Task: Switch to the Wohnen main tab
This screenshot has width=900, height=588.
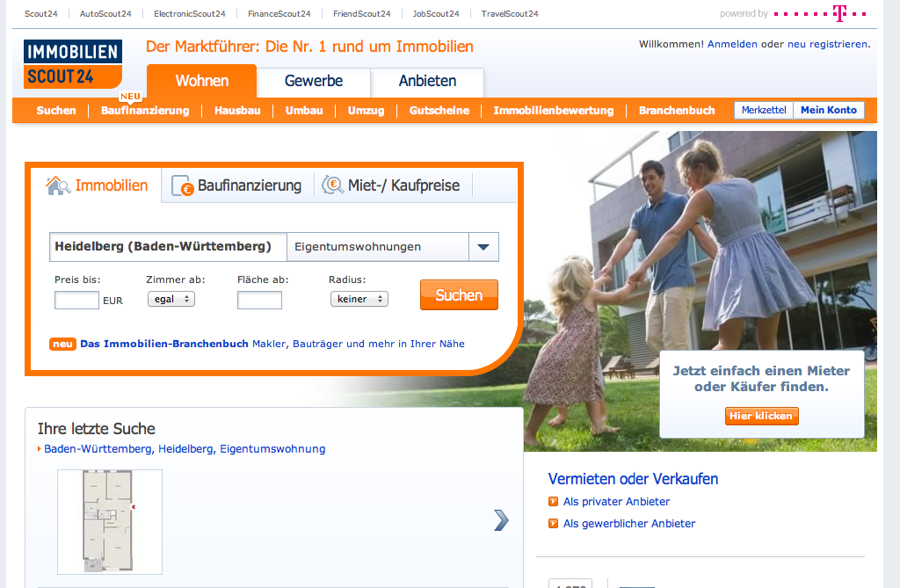Action: coord(202,81)
